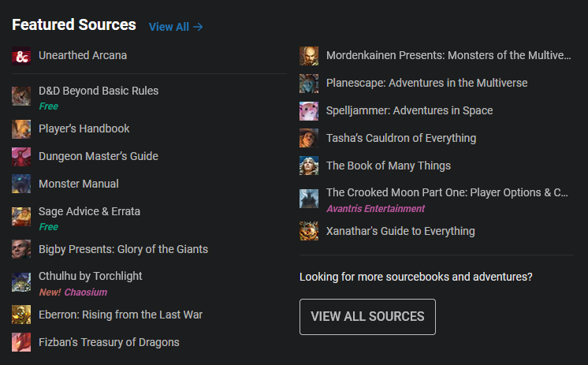The width and height of the screenshot is (588, 365).
Task: Click the Unearthed Arcana D&D logo icon
Action: pos(21,56)
